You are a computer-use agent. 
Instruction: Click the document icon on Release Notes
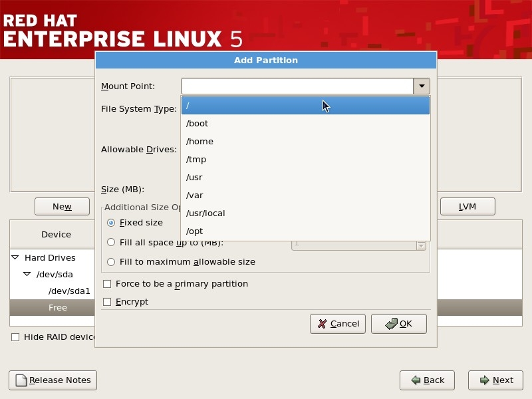[21, 380]
